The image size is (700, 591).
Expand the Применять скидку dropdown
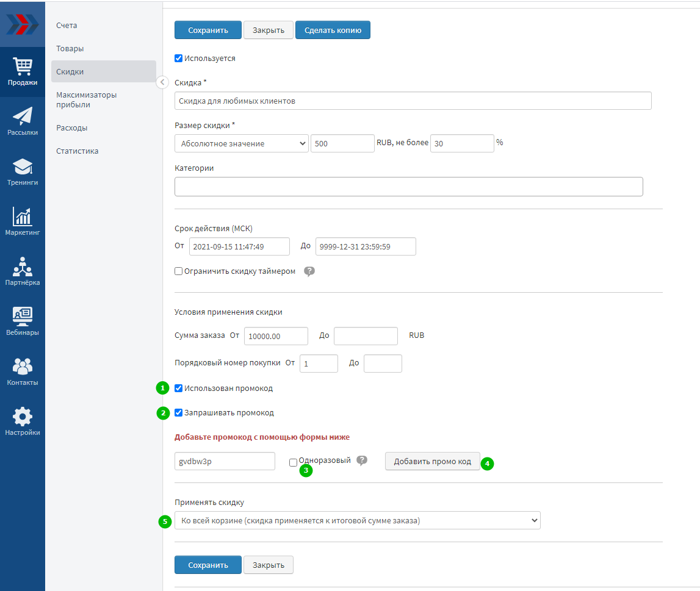pyautogui.click(x=357, y=520)
